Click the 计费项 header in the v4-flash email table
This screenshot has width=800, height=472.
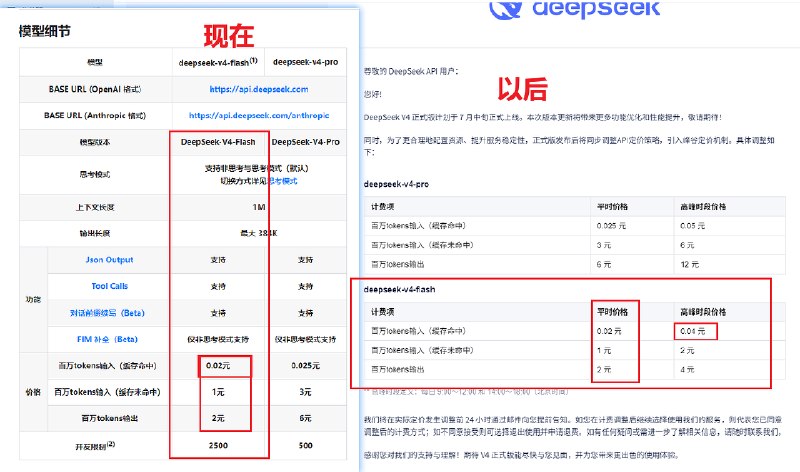click(x=382, y=312)
